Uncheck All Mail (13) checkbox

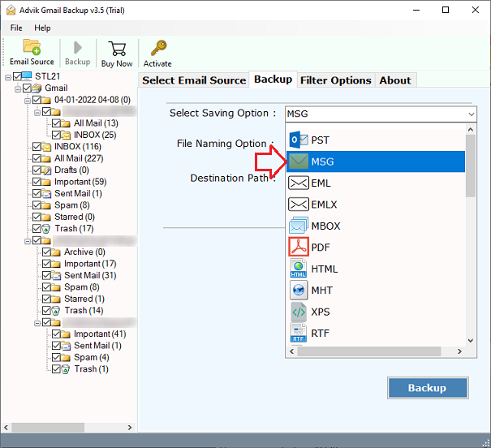pos(56,123)
